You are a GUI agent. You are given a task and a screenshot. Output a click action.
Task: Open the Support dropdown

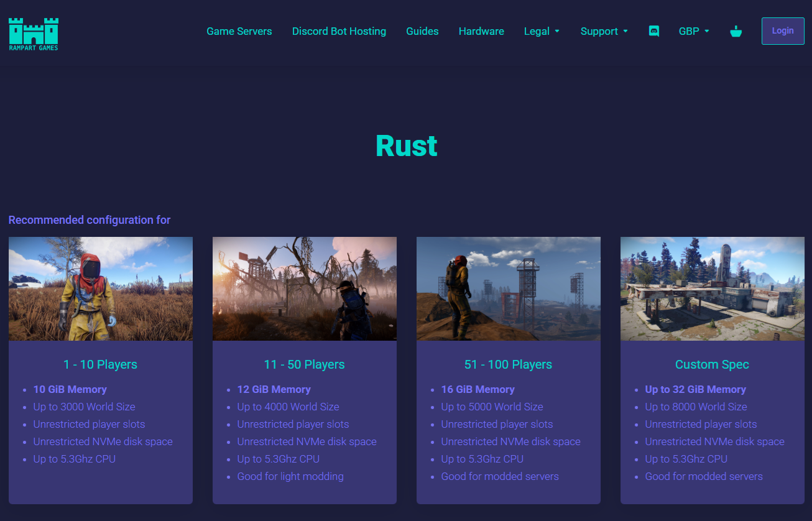(x=604, y=30)
